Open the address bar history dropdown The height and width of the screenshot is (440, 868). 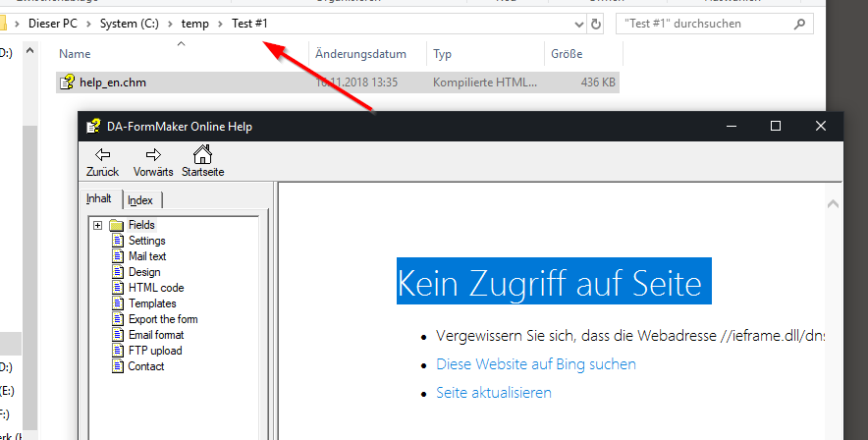click(579, 25)
